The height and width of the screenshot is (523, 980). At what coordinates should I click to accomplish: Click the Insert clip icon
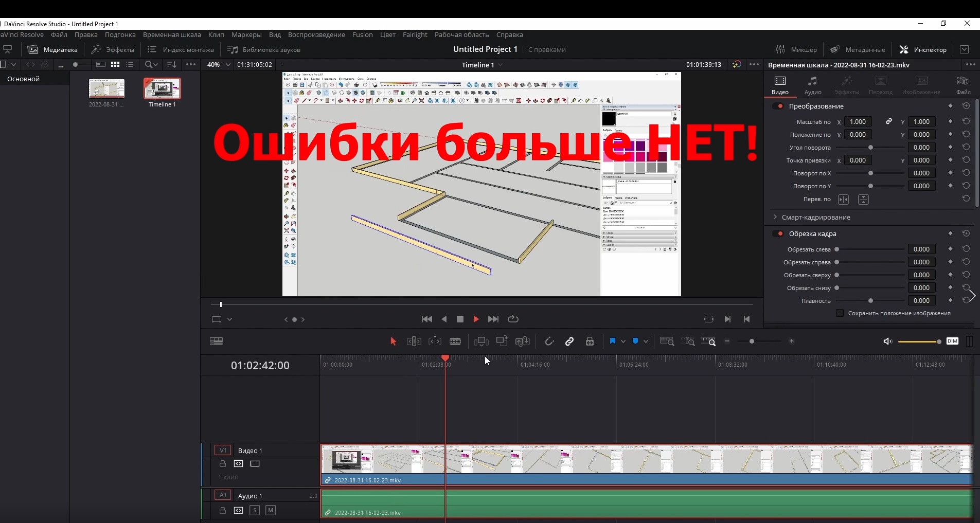(482, 341)
